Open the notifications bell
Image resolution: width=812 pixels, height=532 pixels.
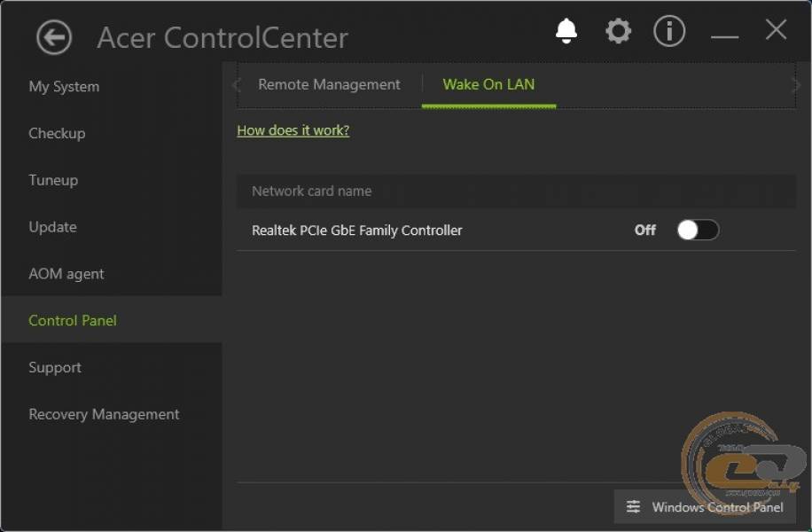point(566,31)
